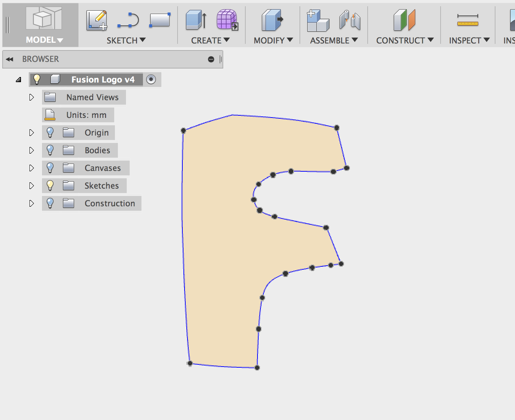
Task: Expand the Construction folder
Action: click(x=31, y=203)
